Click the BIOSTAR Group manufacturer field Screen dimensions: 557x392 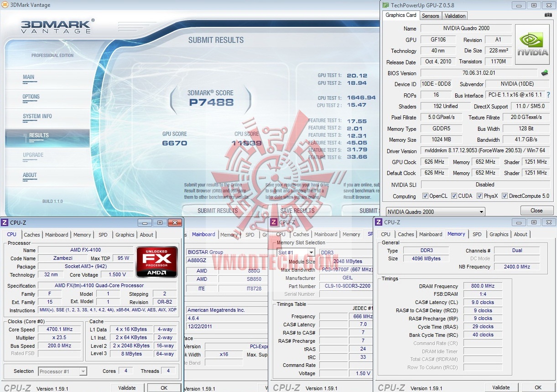click(227, 252)
